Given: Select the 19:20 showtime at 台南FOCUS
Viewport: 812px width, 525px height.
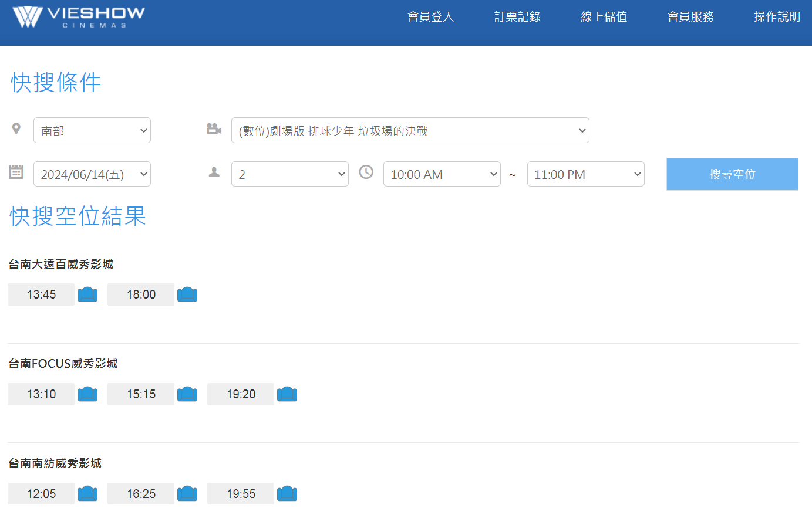Looking at the screenshot, I should click(x=241, y=394).
